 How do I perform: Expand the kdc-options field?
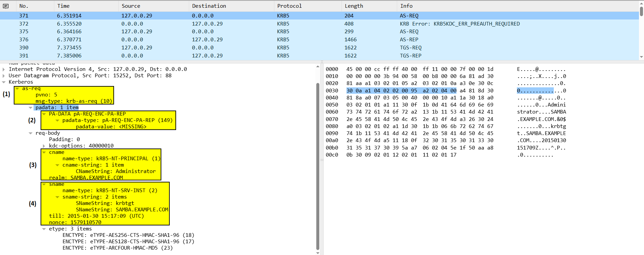44,146
